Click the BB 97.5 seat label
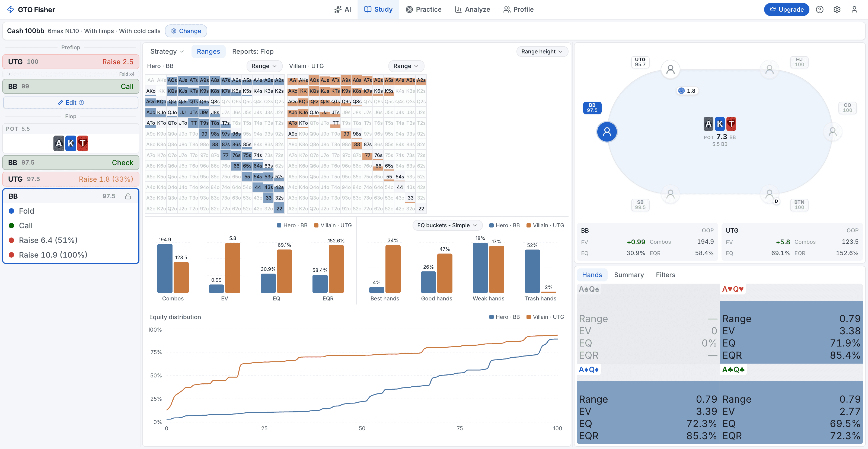Screen dimensions: 868x449 [592, 108]
